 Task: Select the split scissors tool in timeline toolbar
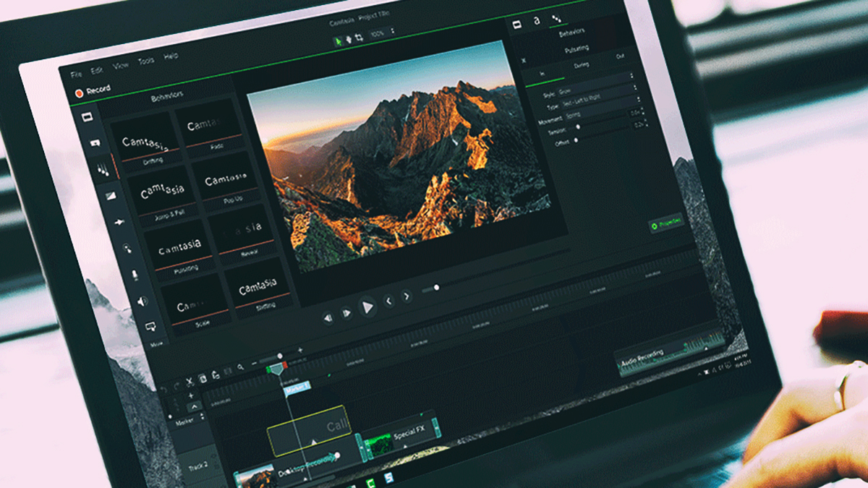pos(190,380)
